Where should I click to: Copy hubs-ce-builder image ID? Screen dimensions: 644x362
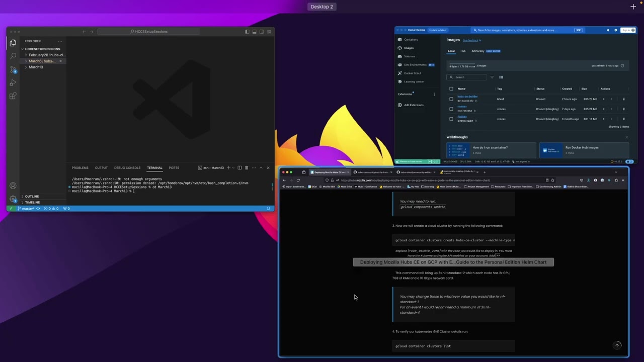[476, 101]
